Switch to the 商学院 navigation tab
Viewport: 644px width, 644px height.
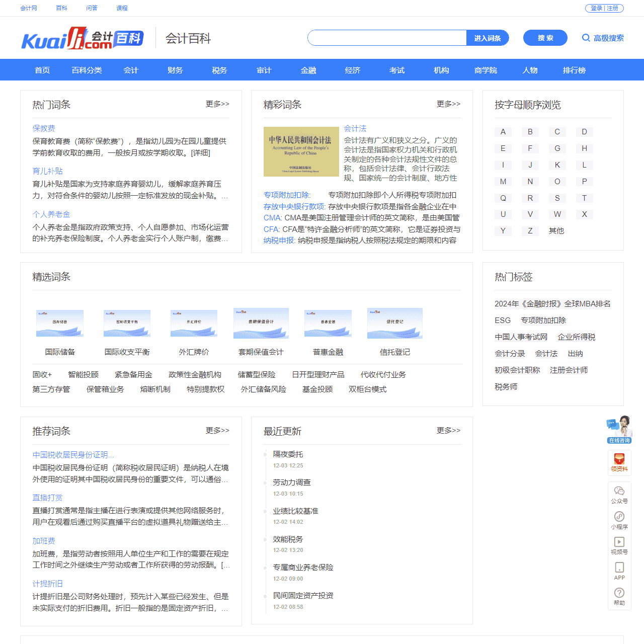pyautogui.click(x=485, y=70)
